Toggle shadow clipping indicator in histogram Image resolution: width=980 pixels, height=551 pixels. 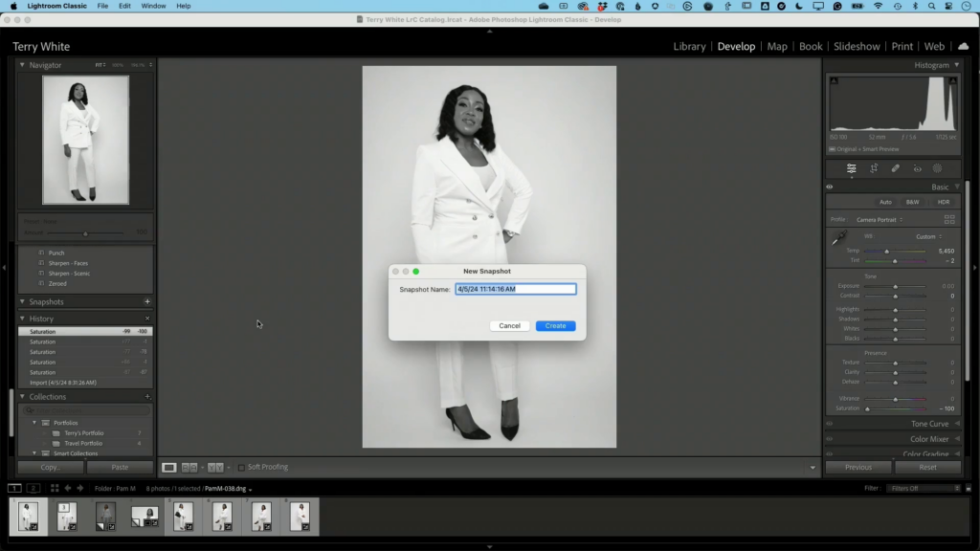point(834,80)
